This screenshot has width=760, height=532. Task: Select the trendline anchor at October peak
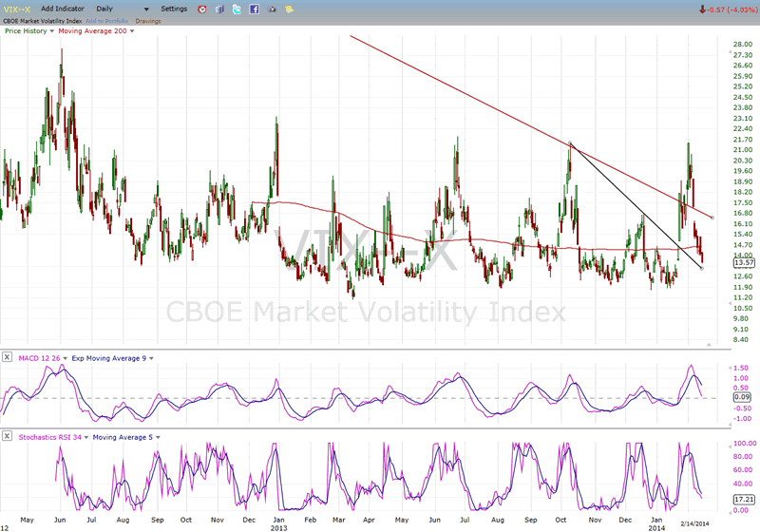coord(570,142)
